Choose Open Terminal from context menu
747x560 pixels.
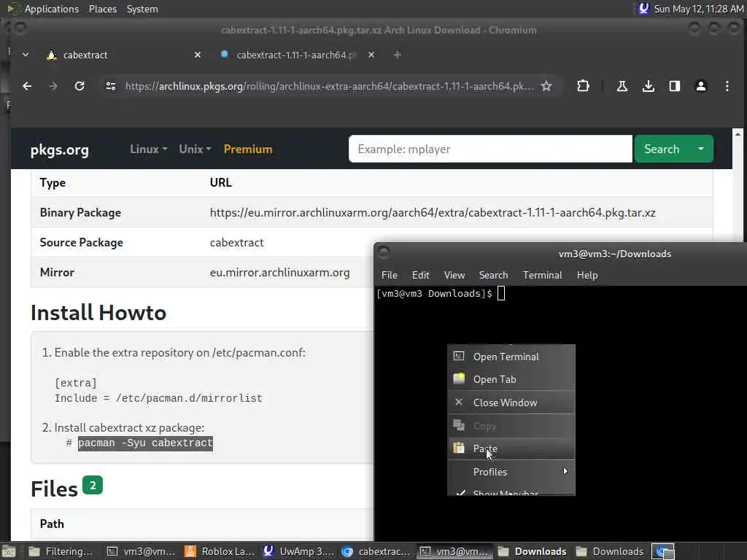point(511,357)
